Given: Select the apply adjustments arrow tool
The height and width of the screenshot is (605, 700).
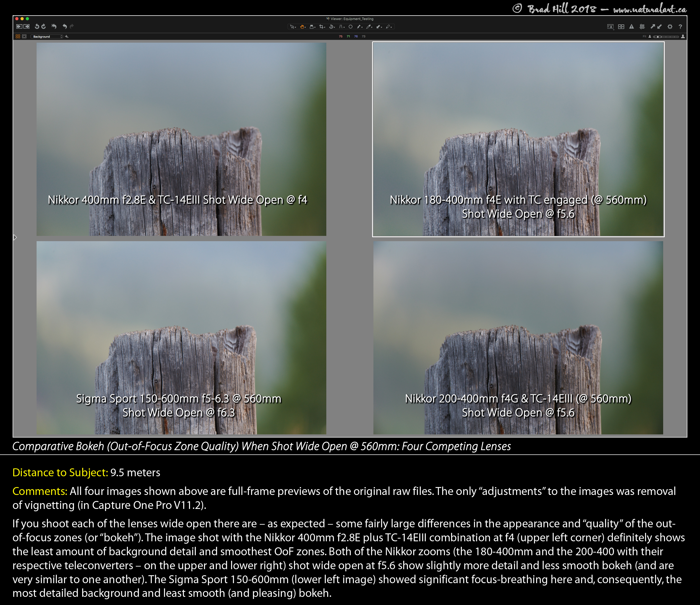Looking at the screenshot, I should point(379,27).
